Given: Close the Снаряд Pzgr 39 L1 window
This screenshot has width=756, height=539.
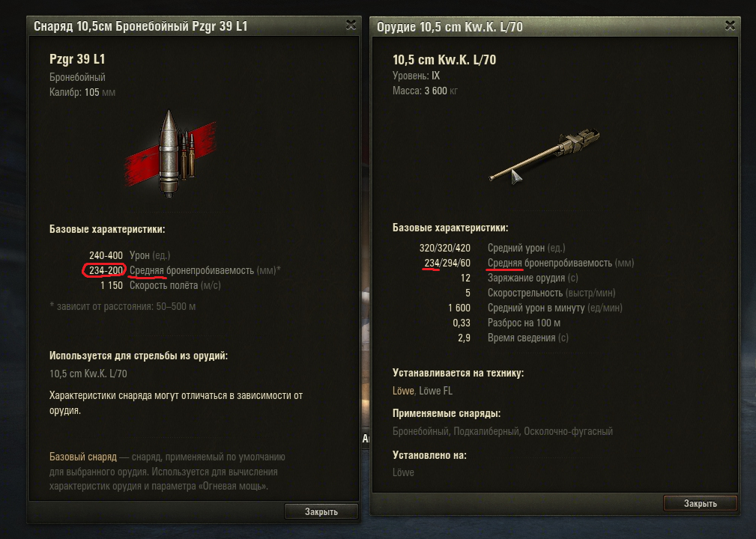Looking at the screenshot, I should point(351,25).
